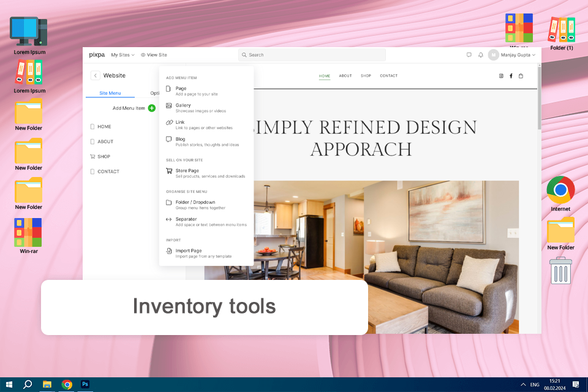The height and width of the screenshot is (392, 588).
Task: Open the Manjay Gupta account dropdown
Action: point(518,55)
